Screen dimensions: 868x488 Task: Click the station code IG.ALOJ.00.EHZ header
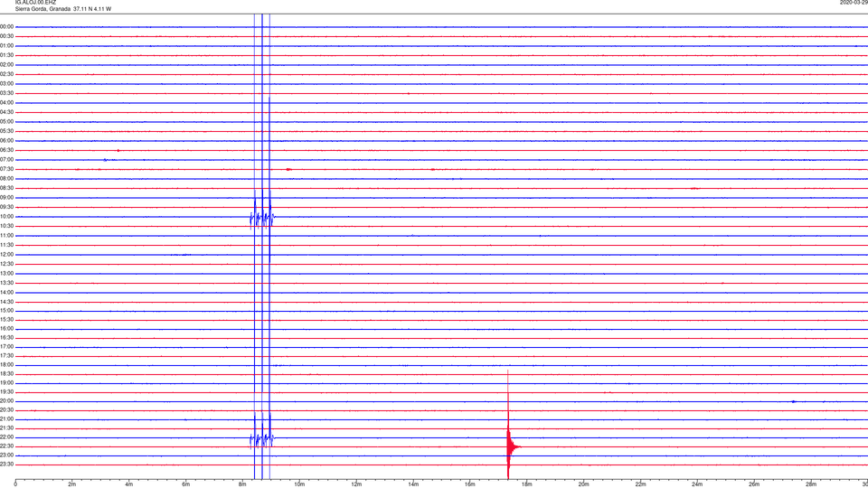tap(35, 2)
